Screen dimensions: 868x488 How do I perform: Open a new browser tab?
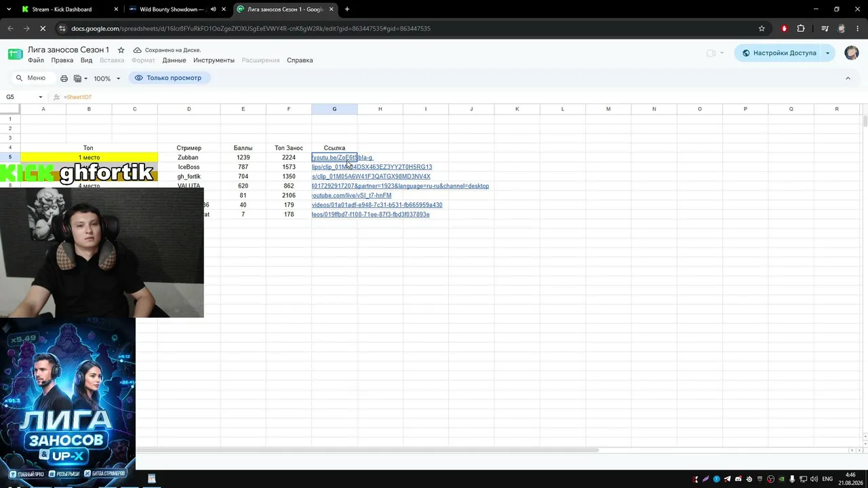click(x=347, y=9)
